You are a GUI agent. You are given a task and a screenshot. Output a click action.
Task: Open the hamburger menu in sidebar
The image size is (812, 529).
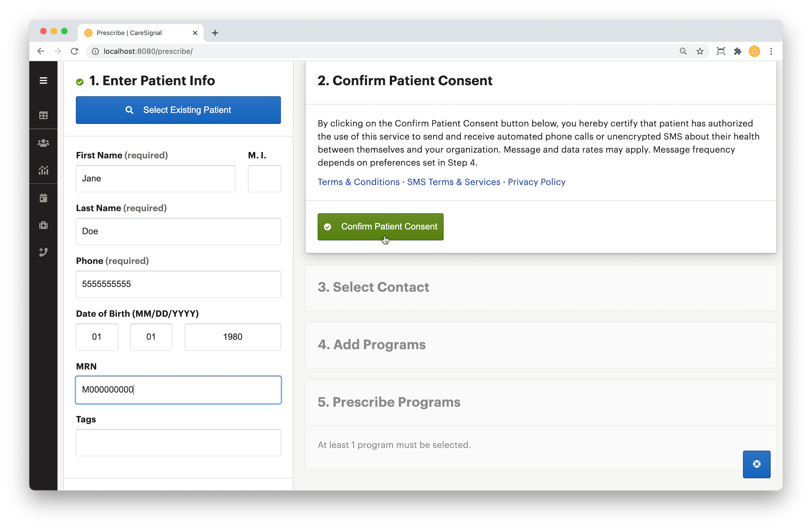pyautogui.click(x=43, y=81)
